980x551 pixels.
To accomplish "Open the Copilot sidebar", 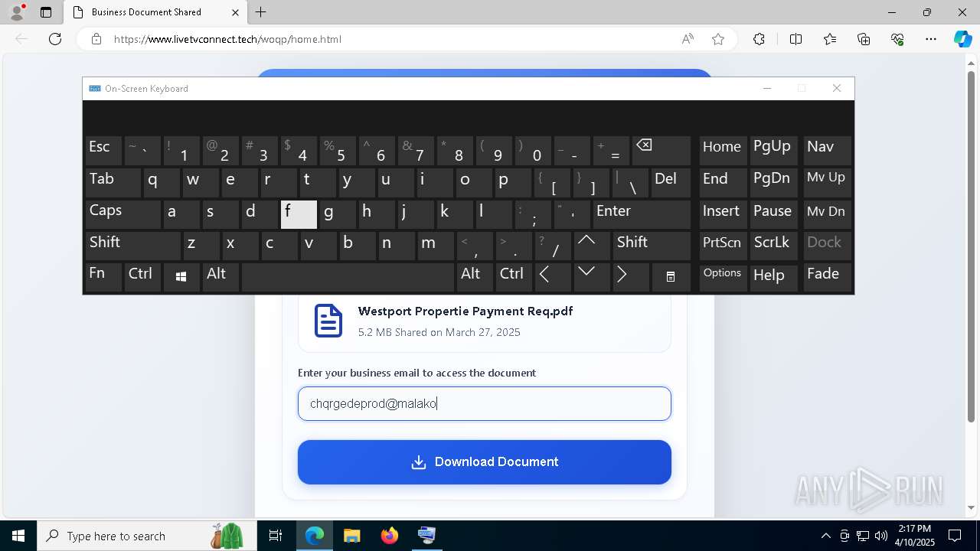I will click(962, 39).
